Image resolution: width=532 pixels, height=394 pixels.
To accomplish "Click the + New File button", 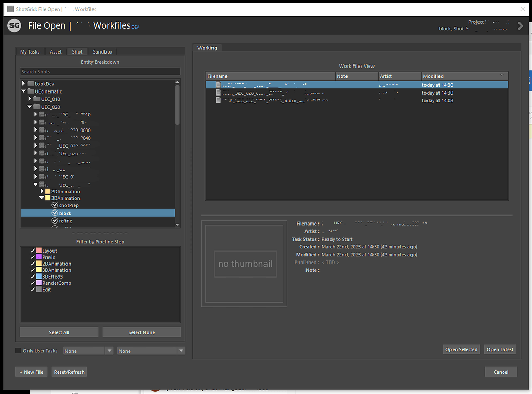I will [x=31, y=372].
